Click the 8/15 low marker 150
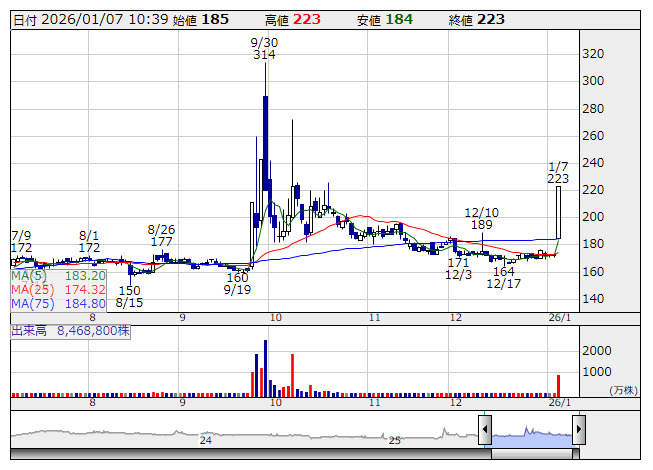The height and width of the screenshot is (470, 653). pyautogui.click(x=128, y=289)
